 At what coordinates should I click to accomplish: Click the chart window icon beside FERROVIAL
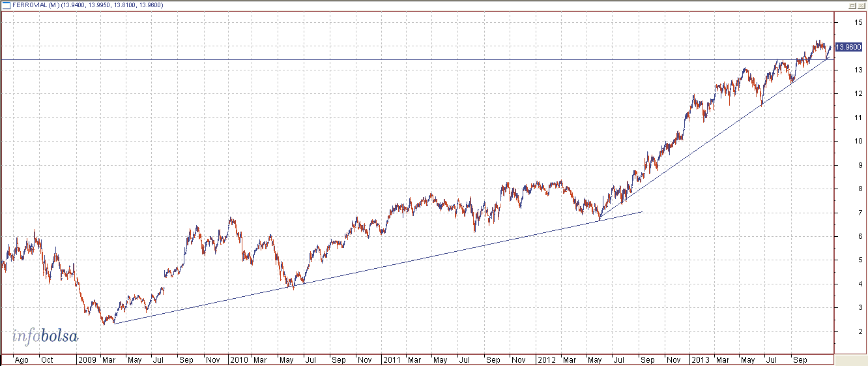7,5
